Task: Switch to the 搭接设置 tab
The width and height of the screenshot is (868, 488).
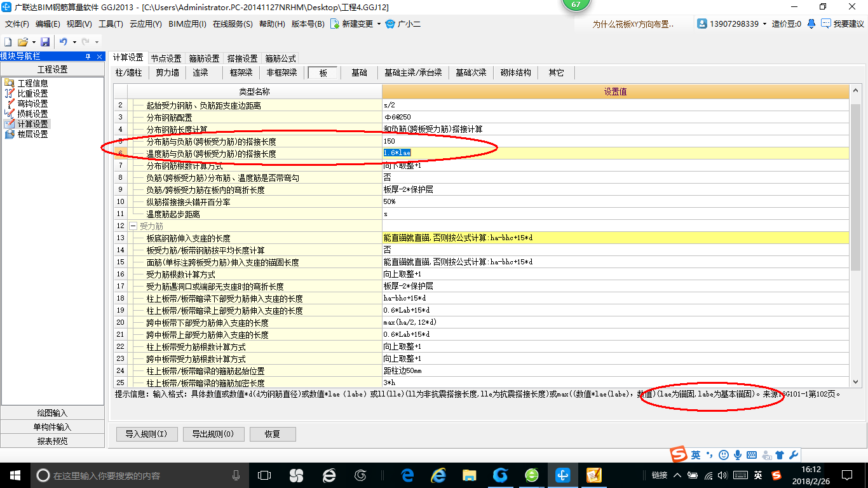Action: pos(242,58)
